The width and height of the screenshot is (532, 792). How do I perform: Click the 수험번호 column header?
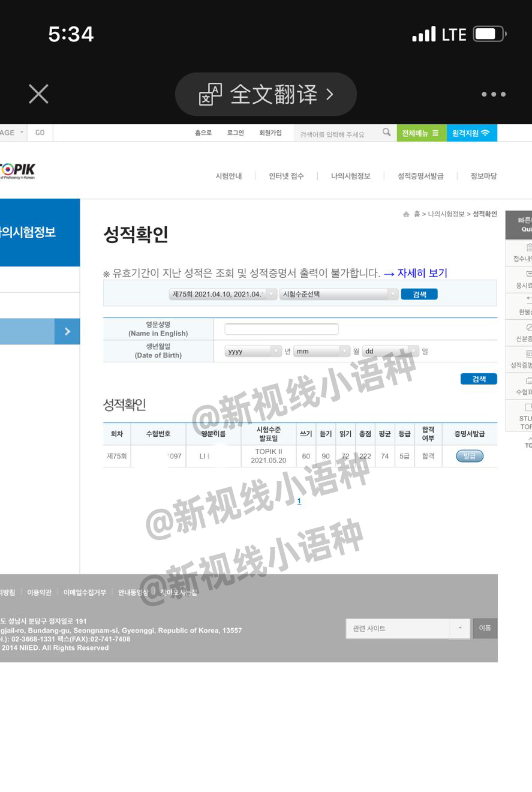(x=158, y=434)
